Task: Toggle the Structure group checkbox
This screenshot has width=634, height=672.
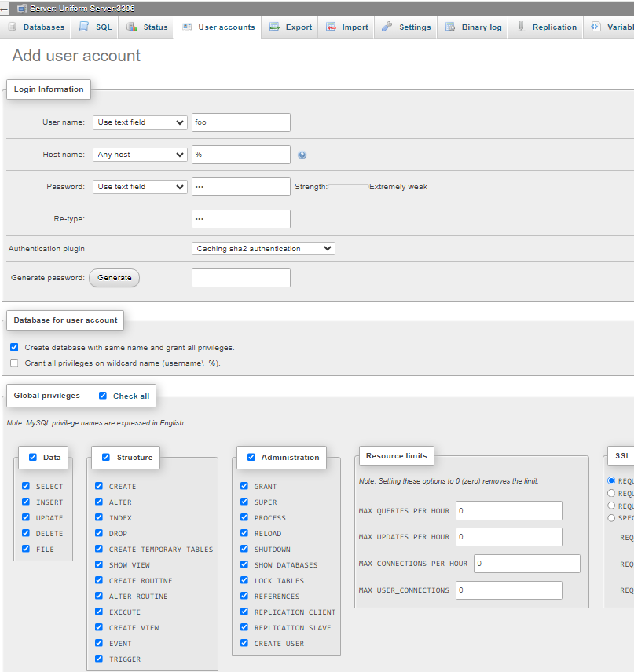Action: point(106,457)
